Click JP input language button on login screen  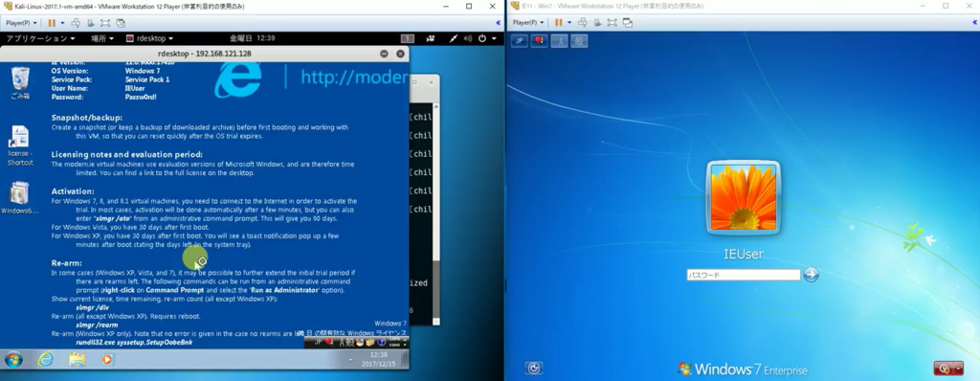click(520, 41)
